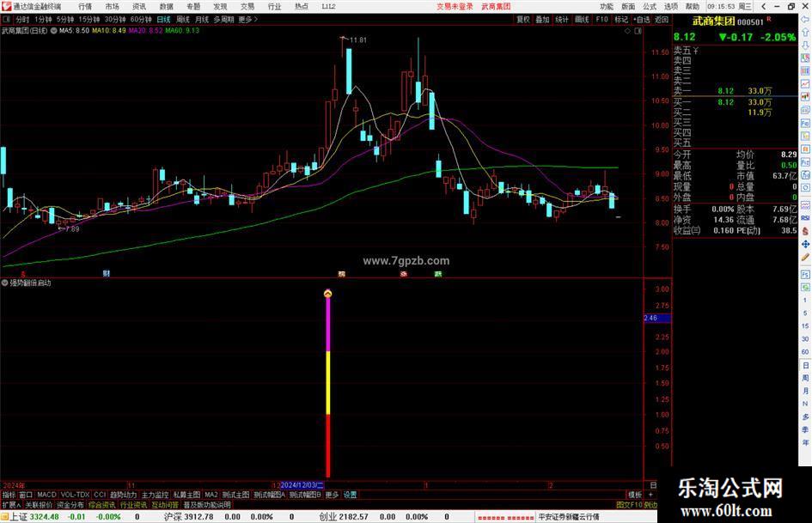This screenshot has width=812, height=523.
Task: Switch to the 分时 chart period
Action: pos(22,19)
